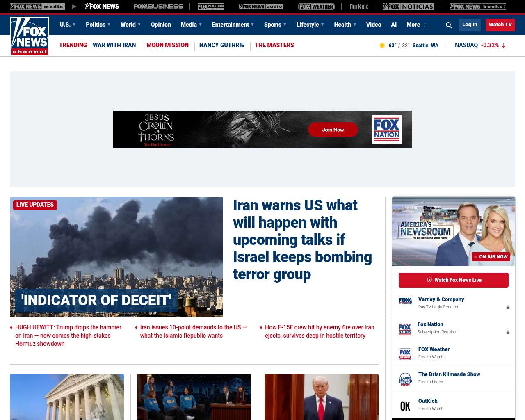Open Fox Weather logo in top bar
The width and height of the screenshot is (525, 420).
click(316, 7)
